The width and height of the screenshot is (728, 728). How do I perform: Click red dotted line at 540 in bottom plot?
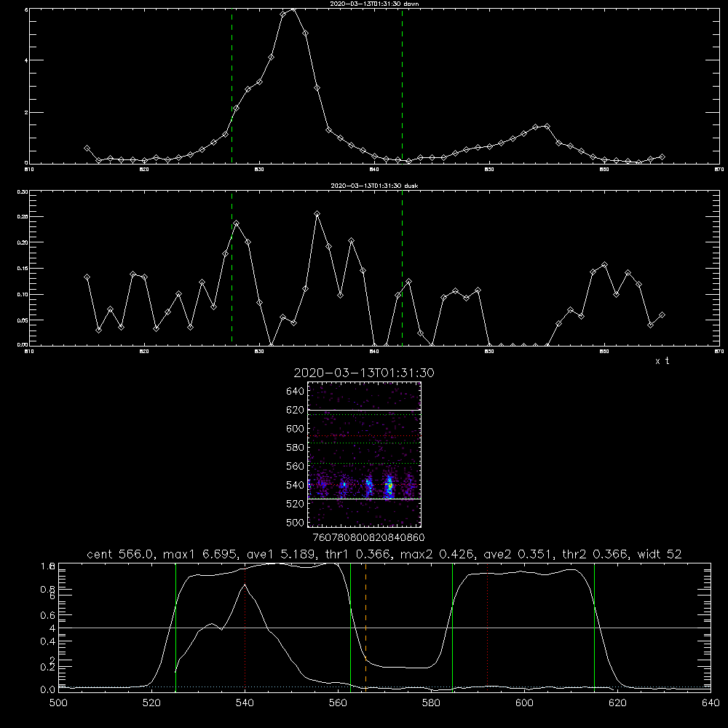[245, 627]
